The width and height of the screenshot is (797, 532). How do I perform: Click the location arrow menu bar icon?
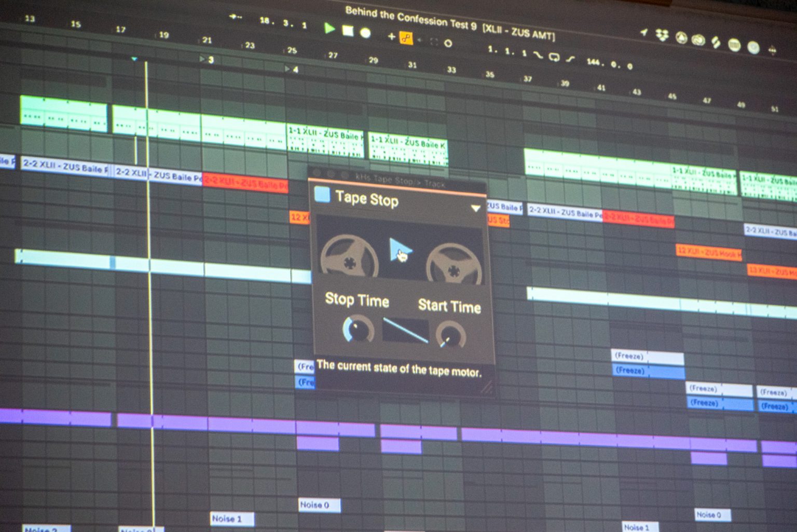pos(644,33)
